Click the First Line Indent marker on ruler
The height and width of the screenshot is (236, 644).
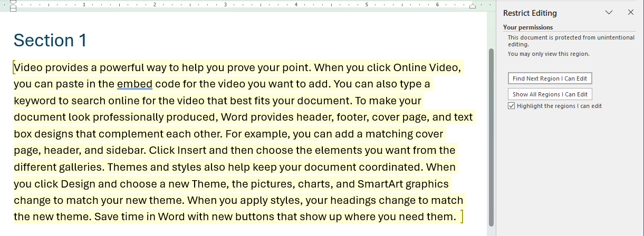[14, 2]
